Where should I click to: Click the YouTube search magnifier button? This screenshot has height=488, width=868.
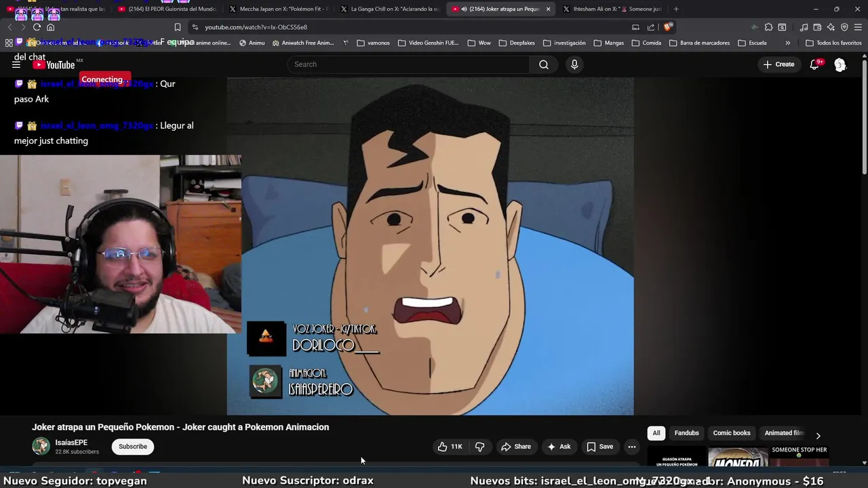point(544,64)
